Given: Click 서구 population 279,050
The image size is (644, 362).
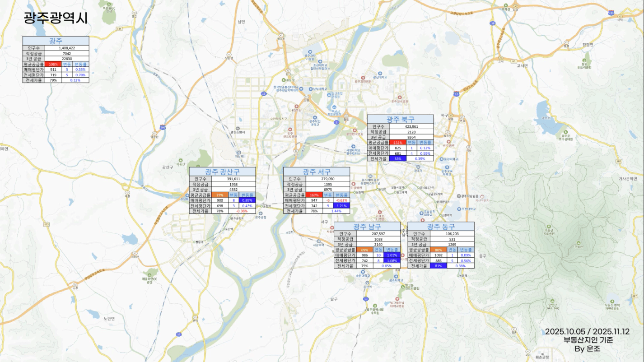Looking at the screenshot, I should (328, 179).
